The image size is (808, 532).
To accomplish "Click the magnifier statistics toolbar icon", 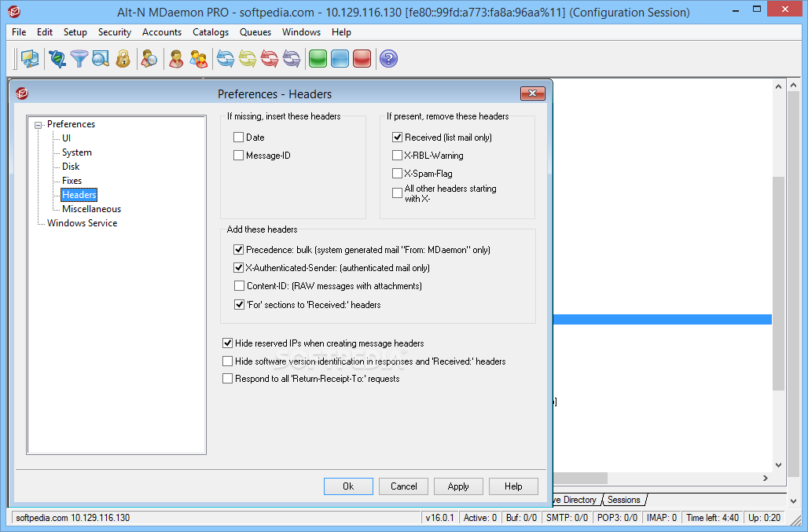I will 101,59.
